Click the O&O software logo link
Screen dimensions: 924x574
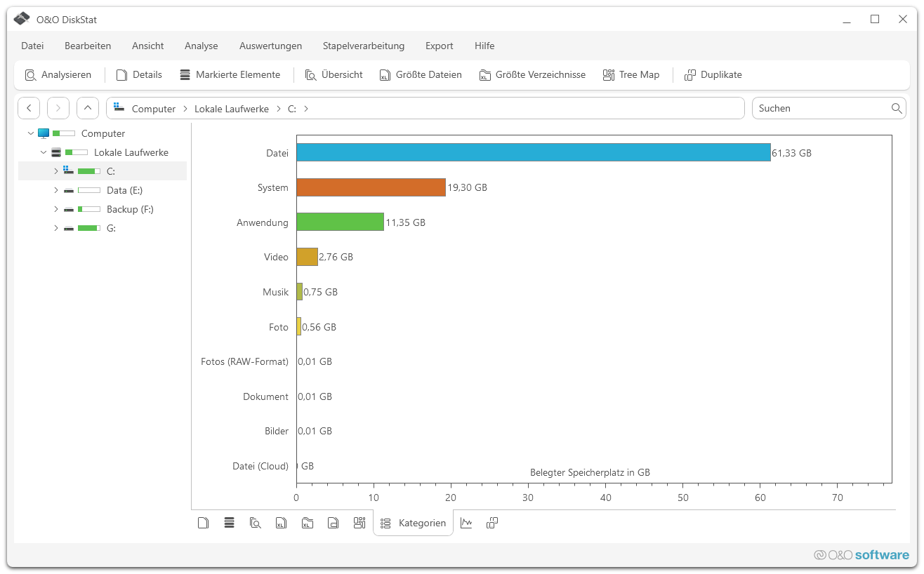click(x=862, y=555)
